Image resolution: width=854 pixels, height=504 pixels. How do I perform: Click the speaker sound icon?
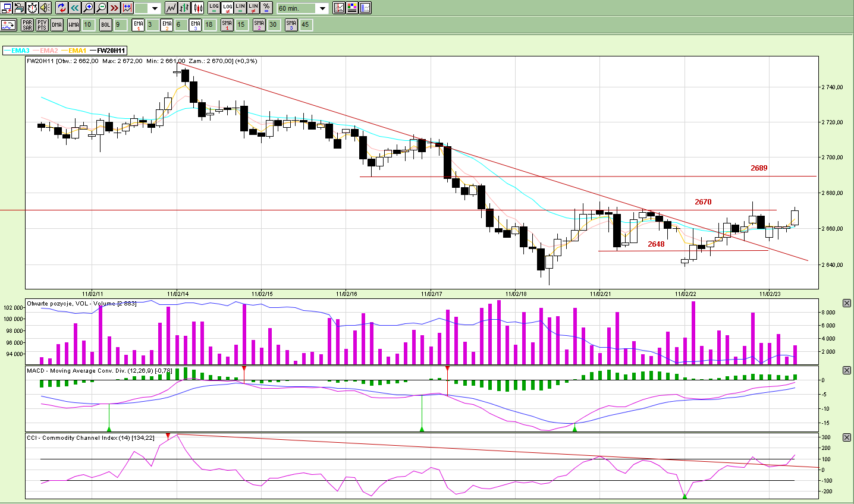click(x=45, y=8)
